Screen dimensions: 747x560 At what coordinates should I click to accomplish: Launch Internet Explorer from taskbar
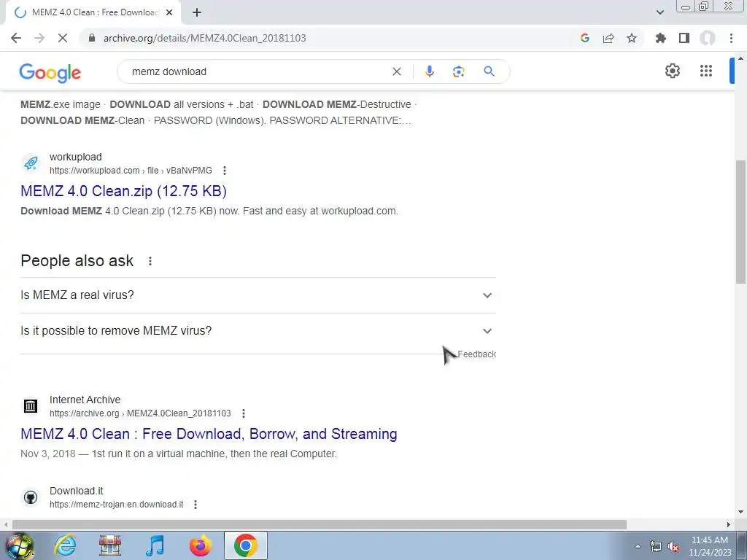tap(65, 545)
